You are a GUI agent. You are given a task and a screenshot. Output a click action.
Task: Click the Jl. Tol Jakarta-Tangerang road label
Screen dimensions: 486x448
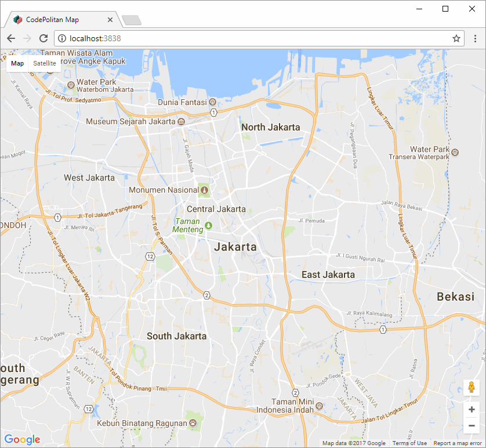pos(110,211)
